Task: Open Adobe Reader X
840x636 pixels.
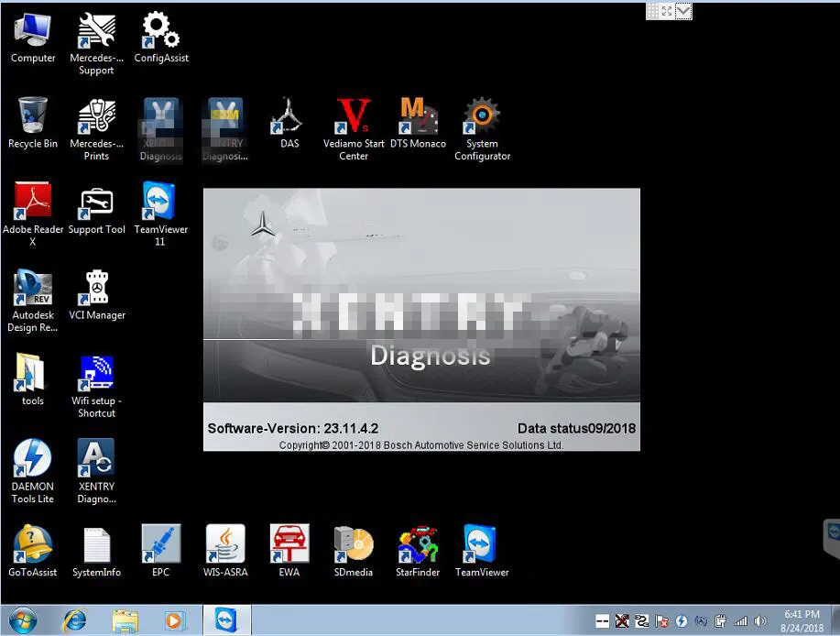Action: pos(33,214)
